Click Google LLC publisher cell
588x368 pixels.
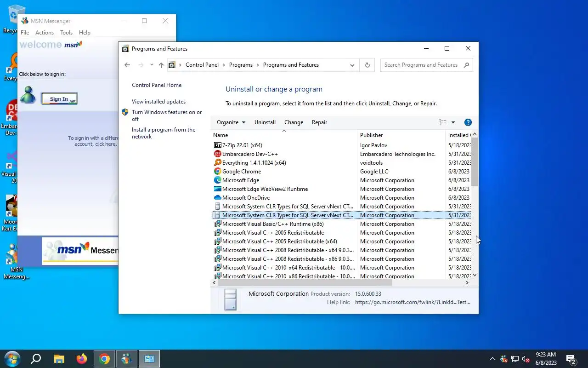coord(374,172)
